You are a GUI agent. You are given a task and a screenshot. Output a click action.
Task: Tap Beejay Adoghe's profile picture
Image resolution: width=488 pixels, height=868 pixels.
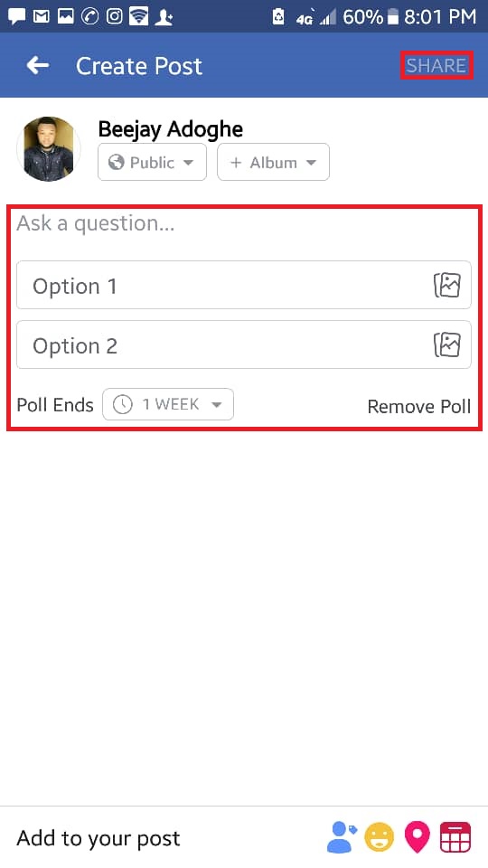pyautogui.click(x=49, y=149)
